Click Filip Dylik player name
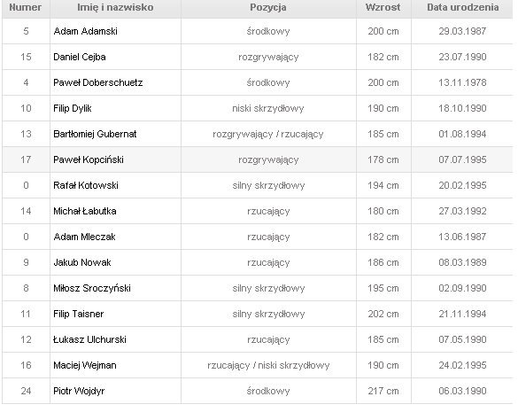This screenshot has width=518, height=420. (73, 108)
